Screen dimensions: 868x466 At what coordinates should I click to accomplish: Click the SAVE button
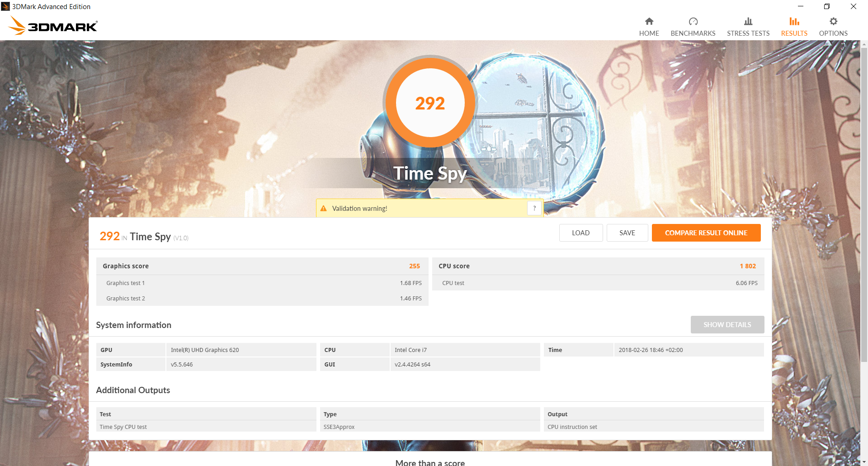[x=627, y=233]
